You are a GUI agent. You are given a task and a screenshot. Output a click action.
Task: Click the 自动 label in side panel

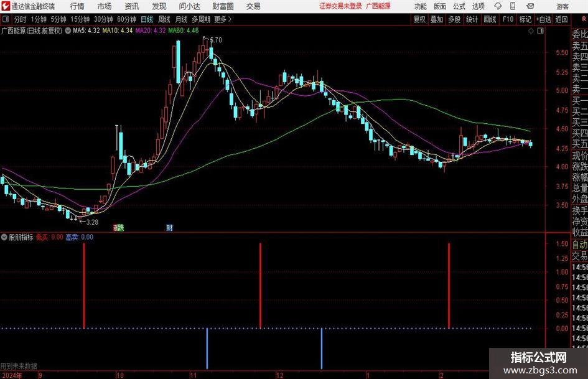click(580, 245)
